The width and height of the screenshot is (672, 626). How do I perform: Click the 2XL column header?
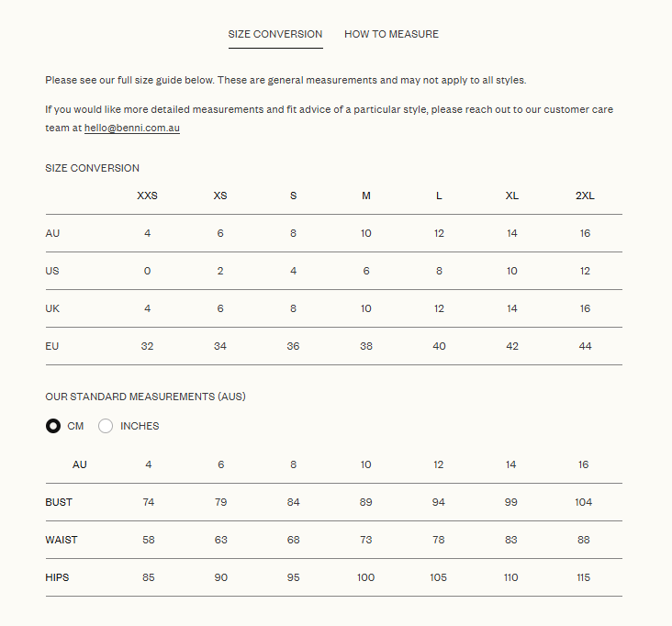pyautogui.click(x=585, y=196)
